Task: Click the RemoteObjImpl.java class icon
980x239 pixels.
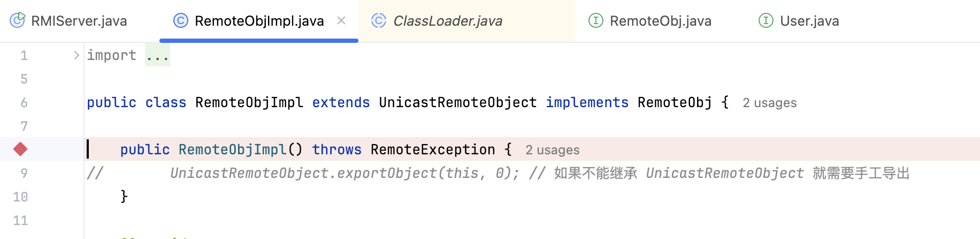Action: tap(181, 20)
